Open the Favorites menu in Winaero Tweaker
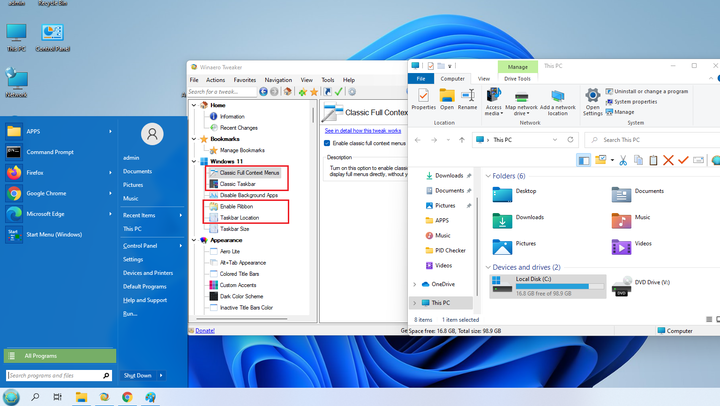This screenshot has height=406, width=720. coord(245,80)
